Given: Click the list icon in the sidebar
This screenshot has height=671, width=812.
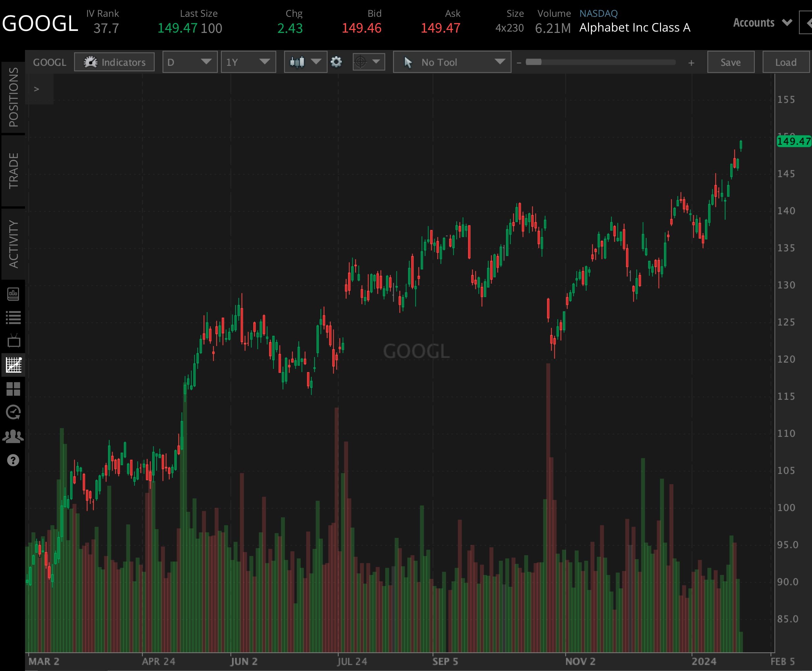Looking at the screenshot, I should pos(13,318).
